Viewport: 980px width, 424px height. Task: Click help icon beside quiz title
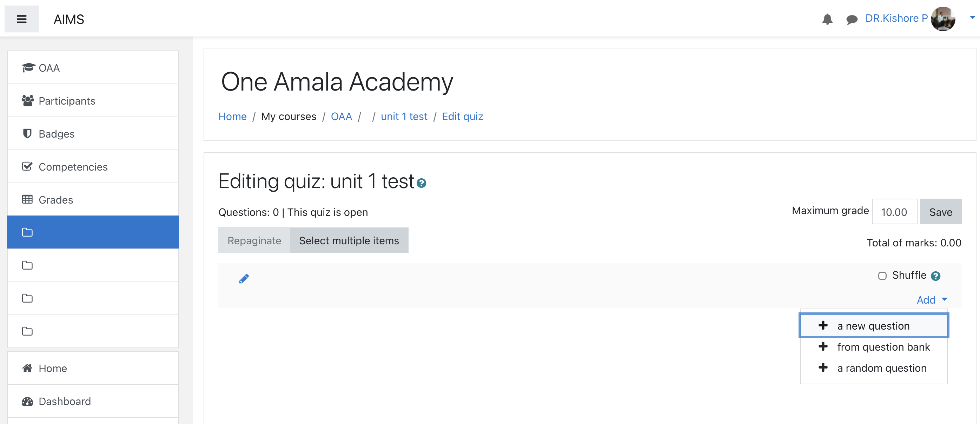[421, 183]
